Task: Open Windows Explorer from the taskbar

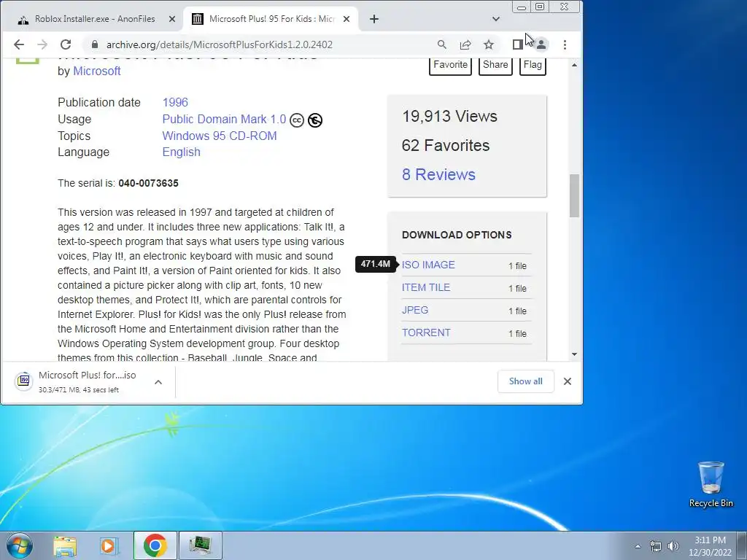Action: coord(65,545)
